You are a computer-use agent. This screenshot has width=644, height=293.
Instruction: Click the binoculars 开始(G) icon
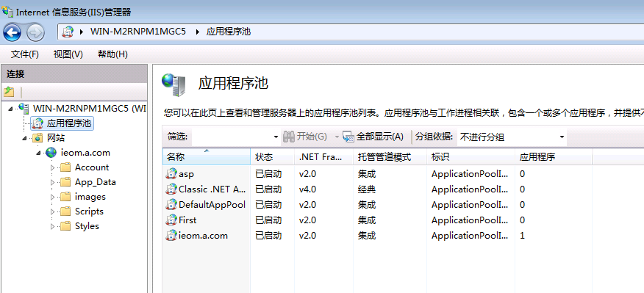tap(289, 137)
